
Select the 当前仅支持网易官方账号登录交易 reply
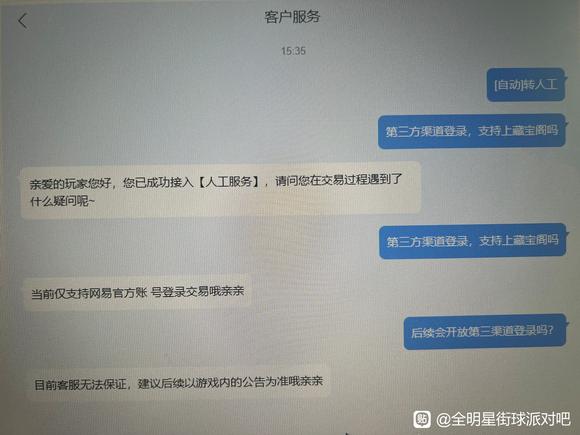click(x=137, y=292)
